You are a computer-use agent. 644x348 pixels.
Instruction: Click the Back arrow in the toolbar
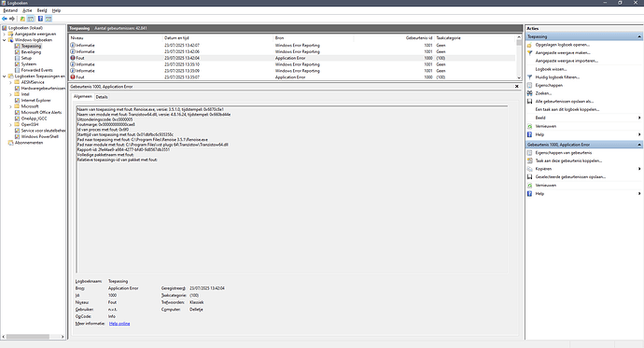point(5,19)
